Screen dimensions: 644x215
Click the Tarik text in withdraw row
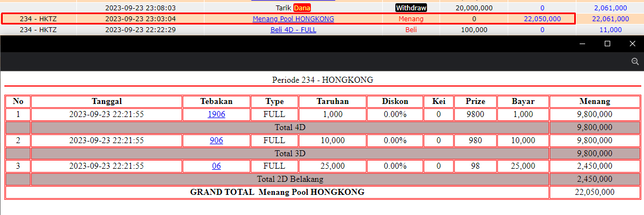[284, 8]
